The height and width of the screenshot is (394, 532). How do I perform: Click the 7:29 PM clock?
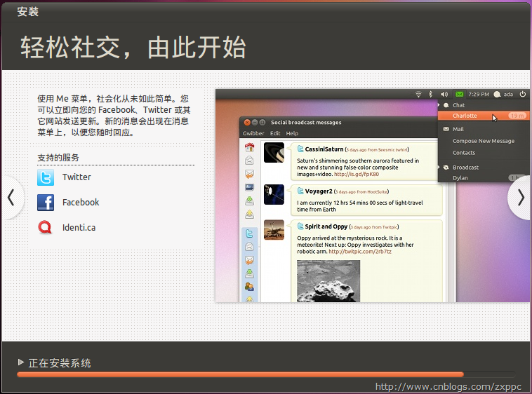point(479,94)
